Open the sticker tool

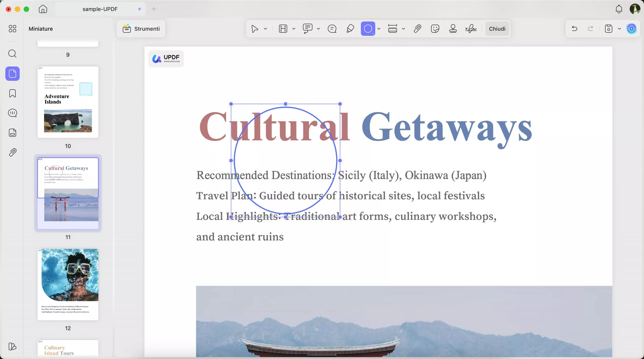[435, 28]
